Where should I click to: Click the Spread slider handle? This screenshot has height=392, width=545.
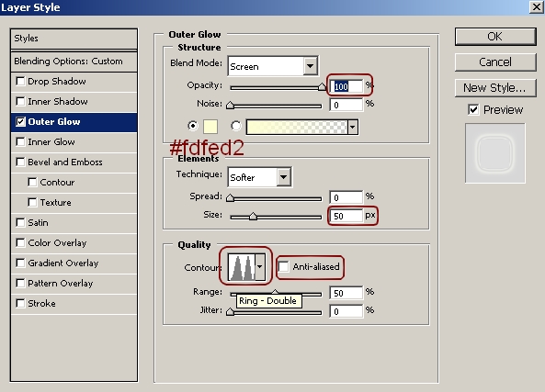(230, 197)
